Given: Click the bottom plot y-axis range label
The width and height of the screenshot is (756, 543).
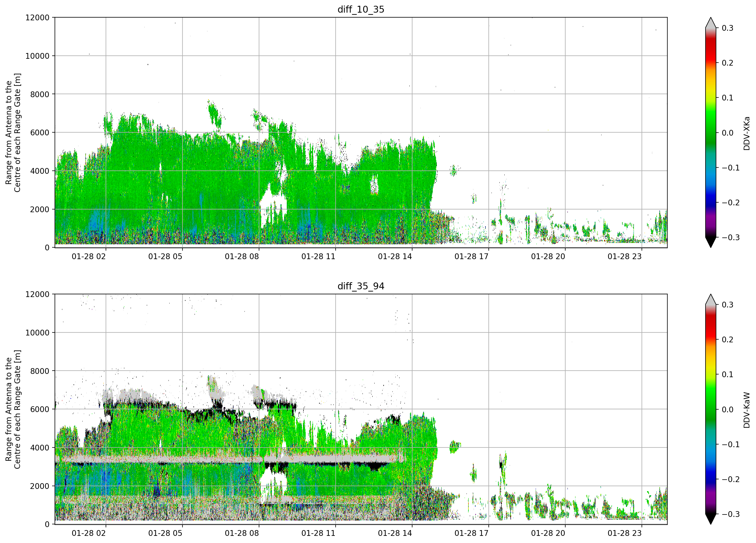Looking at the screenshot, I should click(13, 409).
